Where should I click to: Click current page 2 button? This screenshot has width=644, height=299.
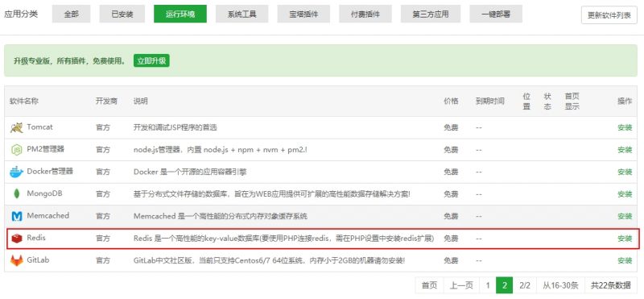click(505, 285)
